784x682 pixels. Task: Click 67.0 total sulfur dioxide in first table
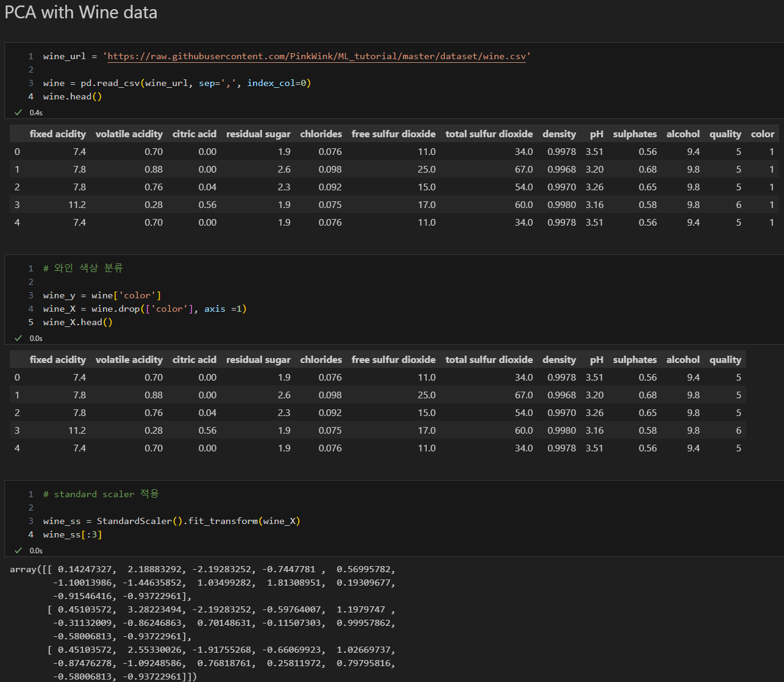[524, 170]
